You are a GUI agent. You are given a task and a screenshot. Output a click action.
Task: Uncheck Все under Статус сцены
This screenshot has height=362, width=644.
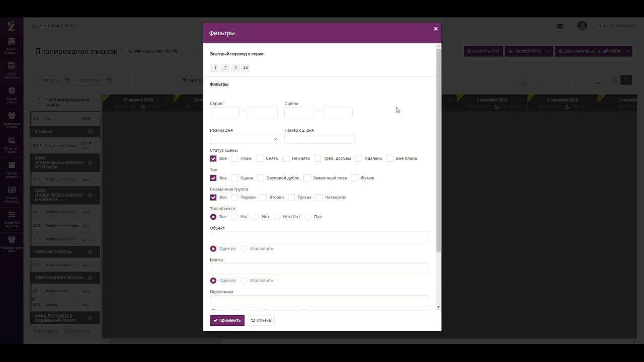tap(213, 158)
